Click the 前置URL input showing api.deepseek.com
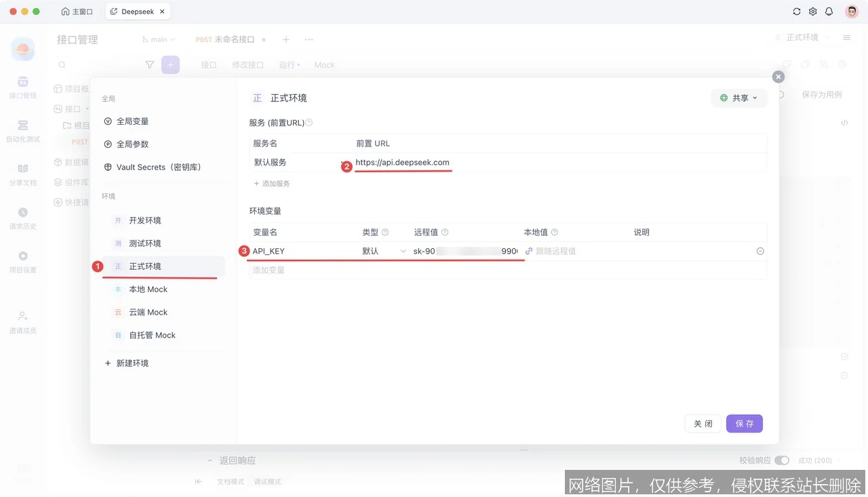This screenshot has width=868, height=497. tap(403, 162)
